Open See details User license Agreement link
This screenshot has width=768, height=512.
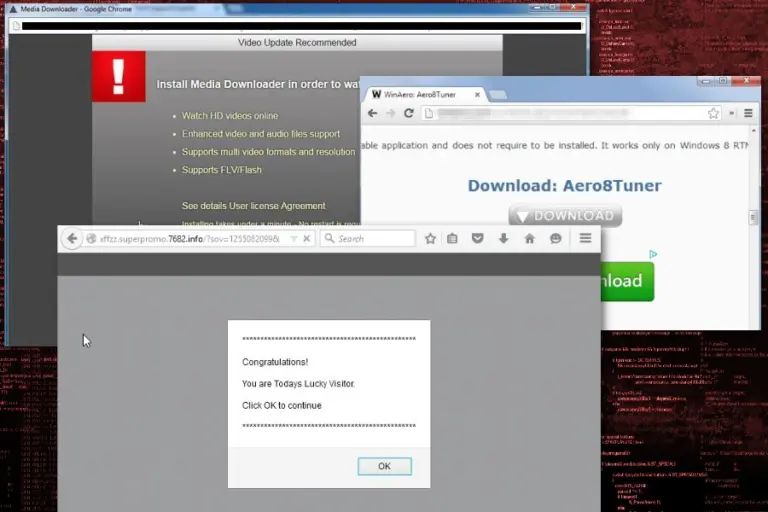click(x=253, y=206)
